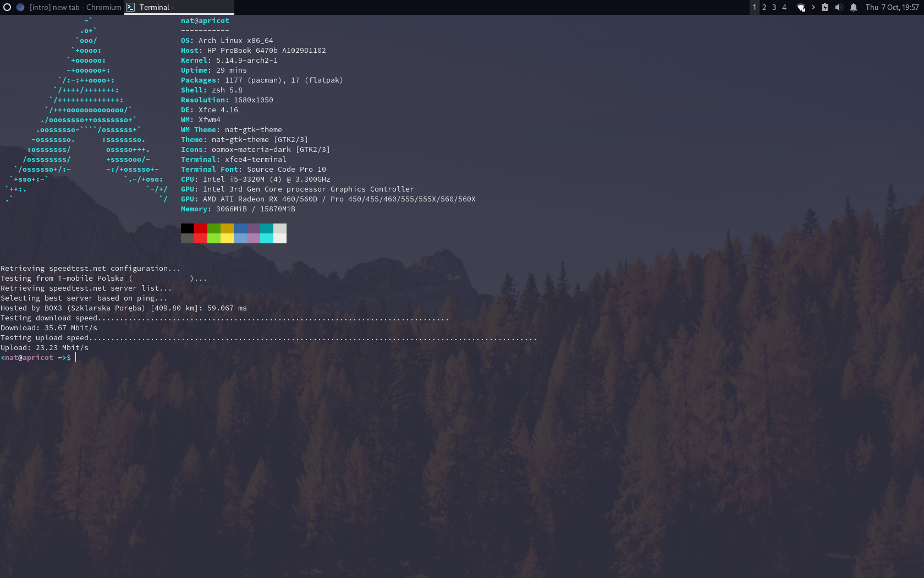Click the dark red color block
The width and height of the screenshot is (924, 578).
tap(201, 228)
